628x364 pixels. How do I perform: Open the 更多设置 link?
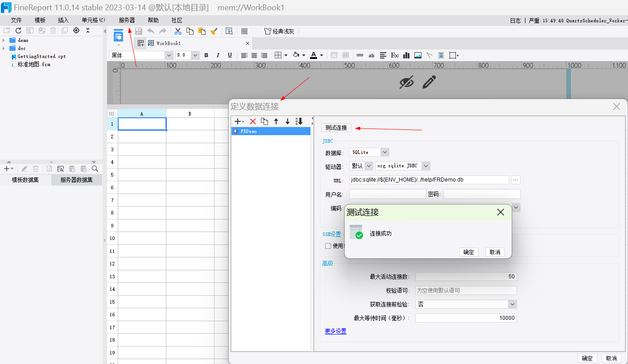(x=336, y=331)
